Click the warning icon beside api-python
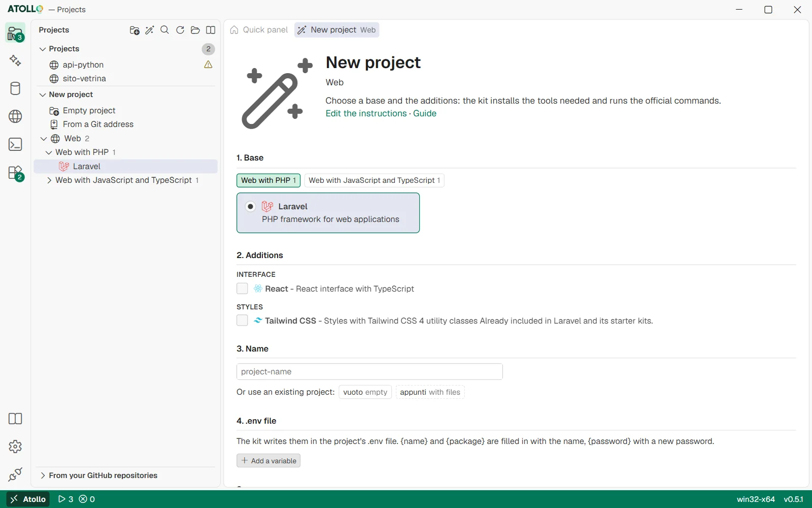812x508 pixels. click(208, 65)
